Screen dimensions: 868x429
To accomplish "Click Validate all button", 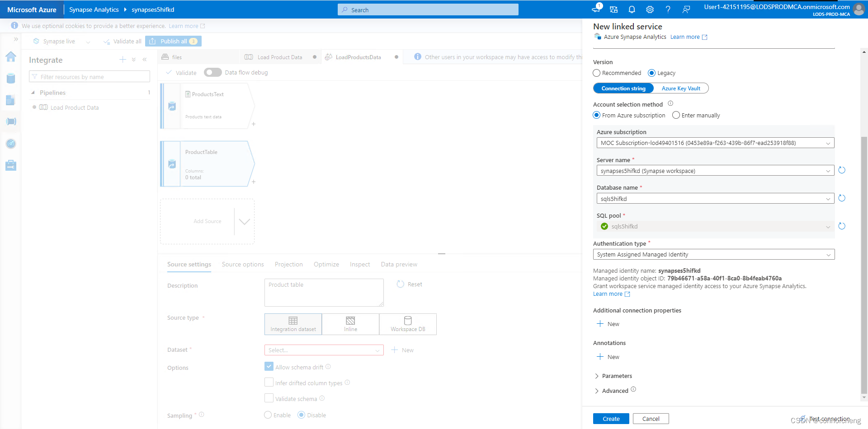I will [x=123, y=41].
